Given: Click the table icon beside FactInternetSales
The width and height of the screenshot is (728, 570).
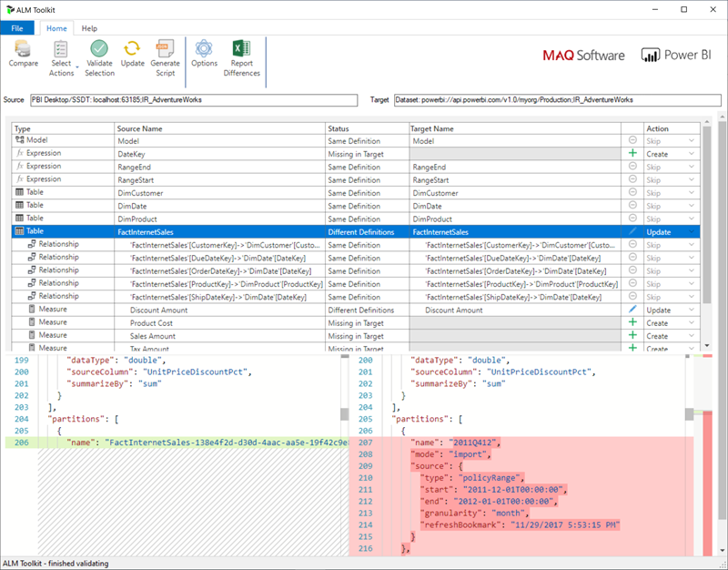Looking at the screenshot, I should click(x=19, y=231).
